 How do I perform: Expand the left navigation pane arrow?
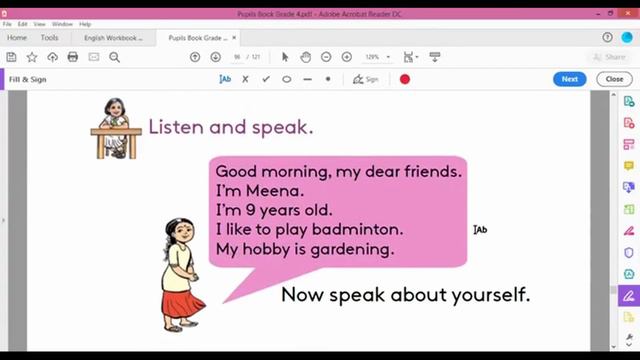point(3,220)
